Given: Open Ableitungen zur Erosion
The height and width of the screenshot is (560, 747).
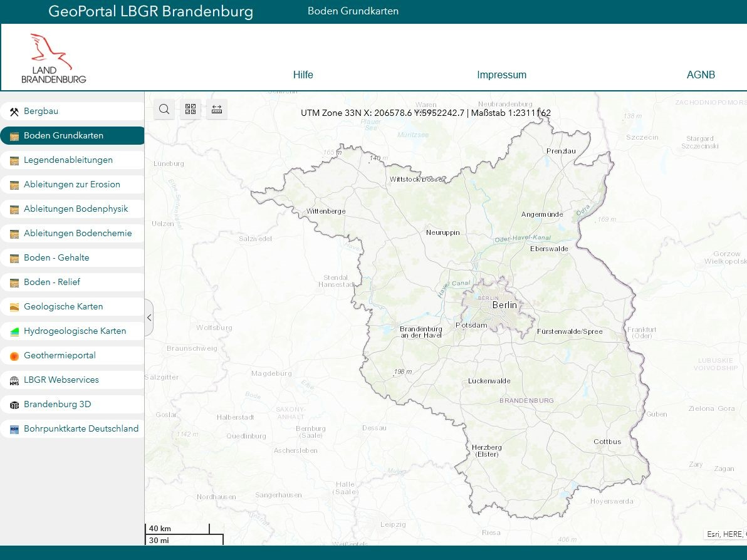Looking at the screenshot, I should 72,184.
